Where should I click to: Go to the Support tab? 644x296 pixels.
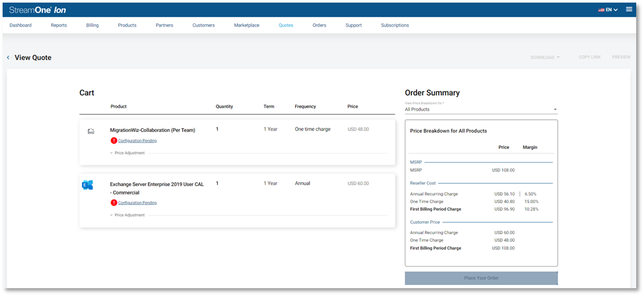[x=354, y=25]
